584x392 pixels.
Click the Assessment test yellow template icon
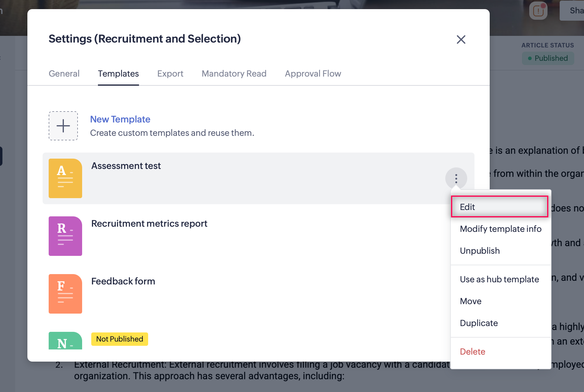65,178
